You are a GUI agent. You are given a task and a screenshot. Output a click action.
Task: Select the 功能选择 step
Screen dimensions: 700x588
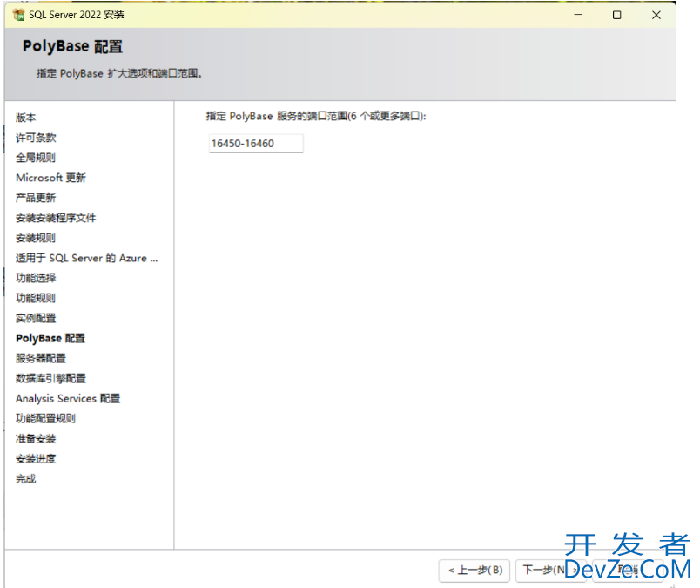tap(36, 278)
